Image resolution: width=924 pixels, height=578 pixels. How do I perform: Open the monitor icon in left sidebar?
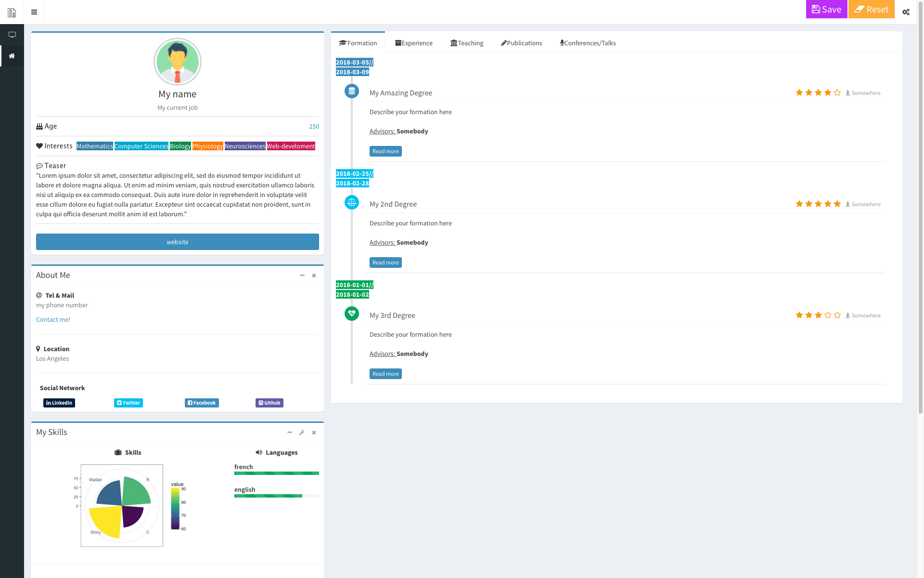[x=12, y=35]
